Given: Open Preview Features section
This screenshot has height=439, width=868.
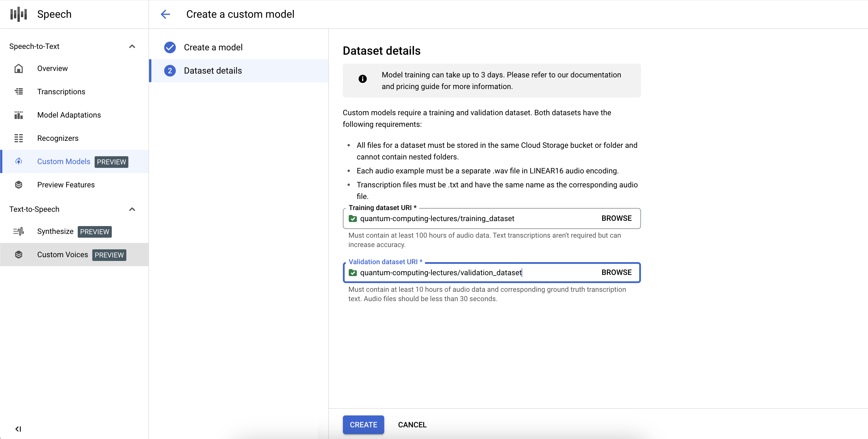Looking at the screenshot, I should (66, 184).
